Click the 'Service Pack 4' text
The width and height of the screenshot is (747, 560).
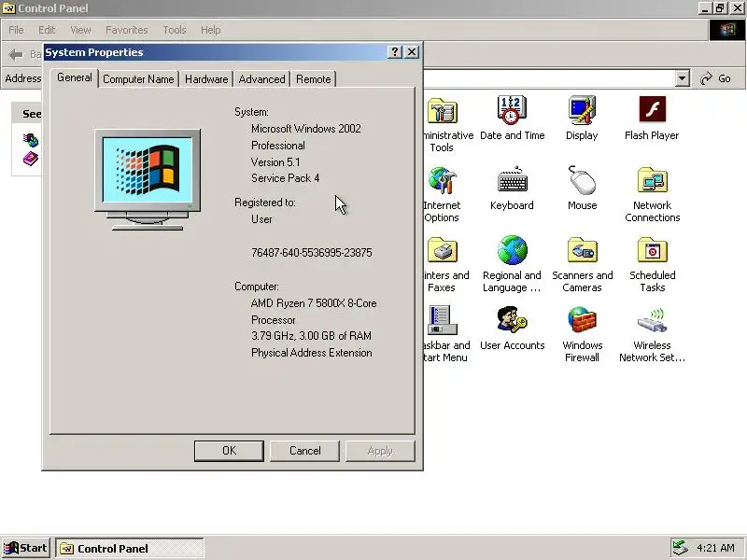[x=286, y=178]
